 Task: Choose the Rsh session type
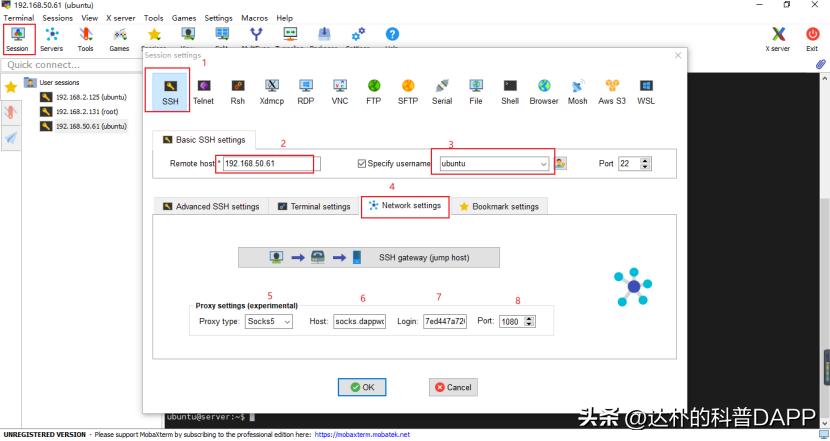[x=238, y=92]
